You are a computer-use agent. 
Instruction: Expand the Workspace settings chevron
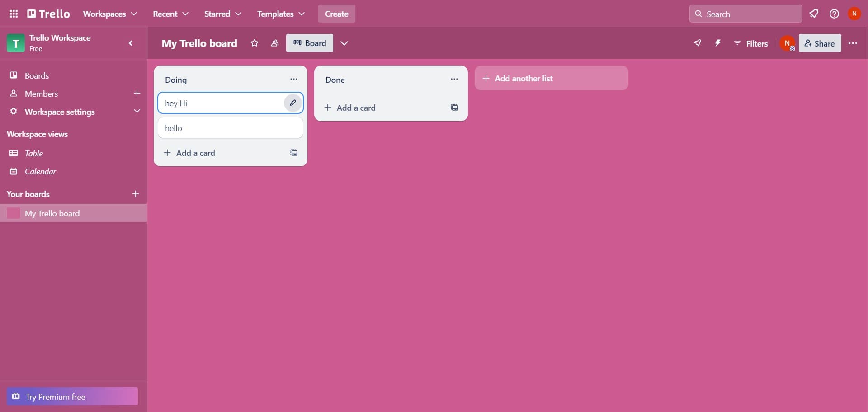(137, 112)
